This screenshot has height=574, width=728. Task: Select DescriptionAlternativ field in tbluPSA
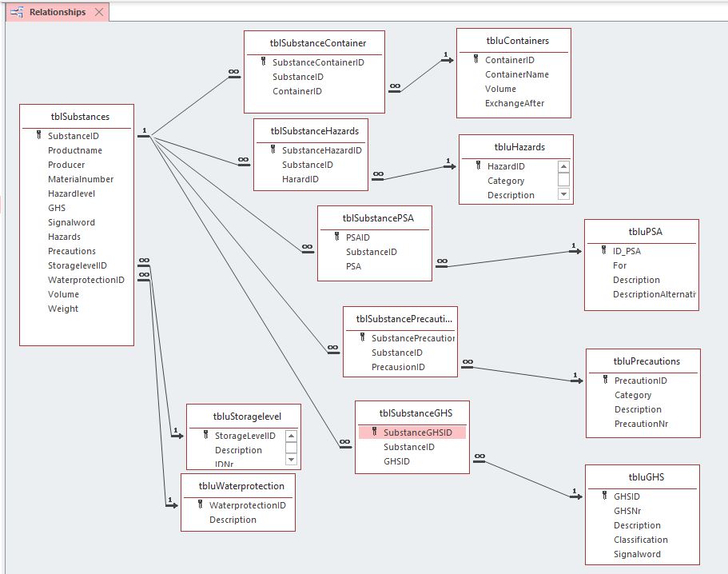coord(654,294)
